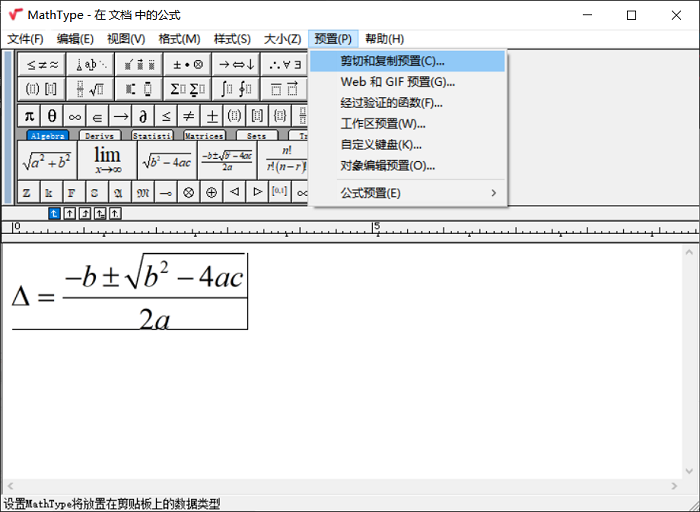Insert the right-pointing triangle symbol
The height and width of the screenshot is (512, 700).
click(257, 192)
